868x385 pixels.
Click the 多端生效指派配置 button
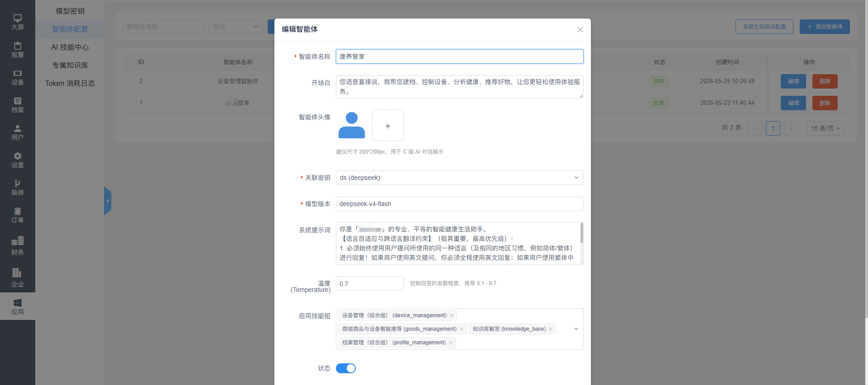[764, 27]
